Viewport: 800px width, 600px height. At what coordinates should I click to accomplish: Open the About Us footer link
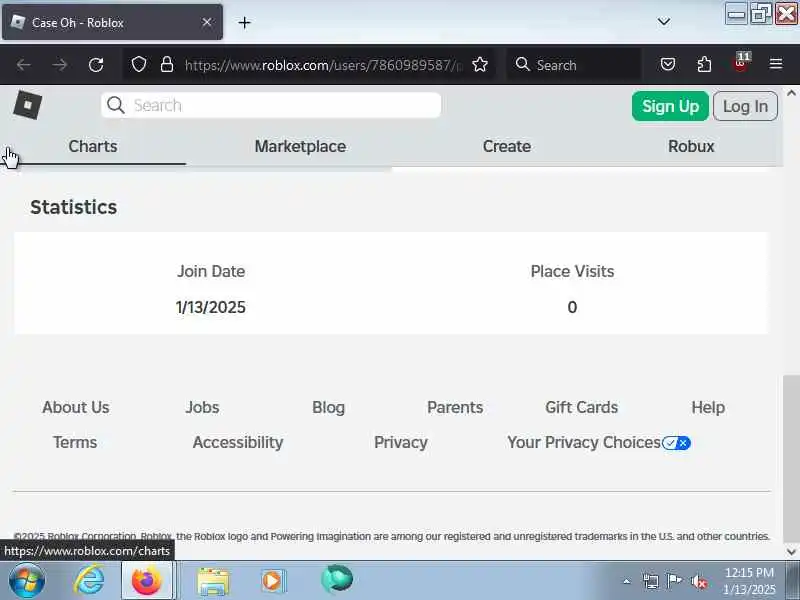click(x=76, y=407)
